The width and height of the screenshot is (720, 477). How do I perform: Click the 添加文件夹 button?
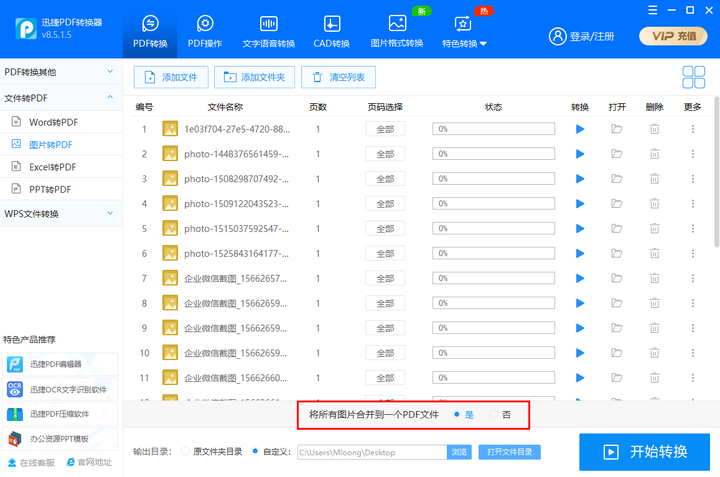pyautogui.click(x=254, y=77)
